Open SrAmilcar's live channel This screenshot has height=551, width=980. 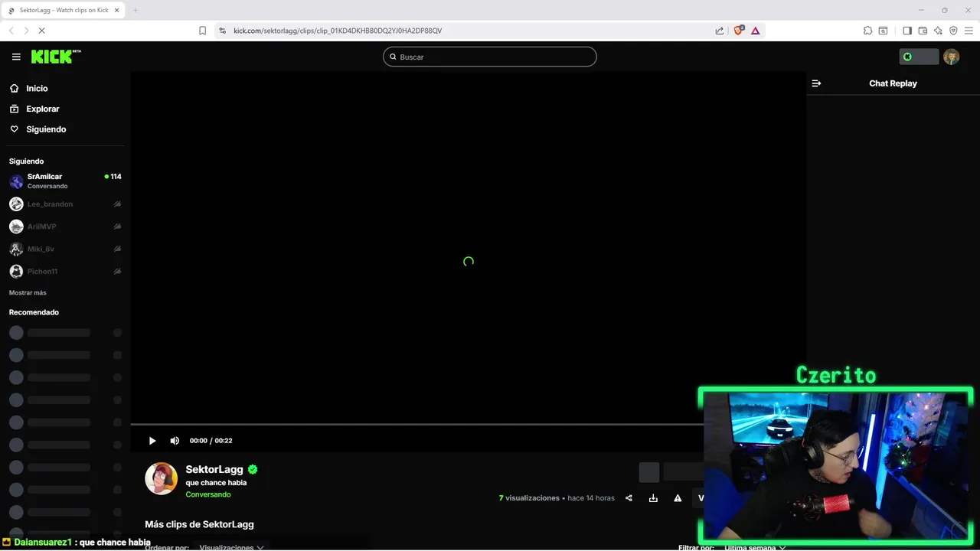[65, 181]
